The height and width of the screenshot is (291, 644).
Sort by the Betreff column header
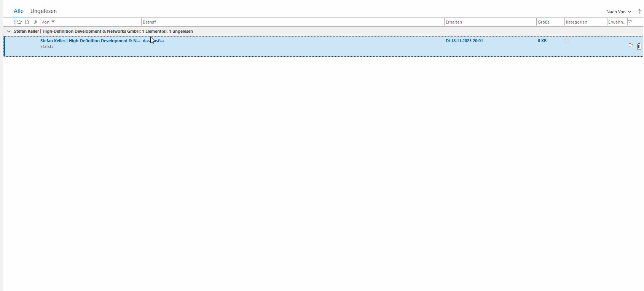pyautogui.click(x=149, y=22)
